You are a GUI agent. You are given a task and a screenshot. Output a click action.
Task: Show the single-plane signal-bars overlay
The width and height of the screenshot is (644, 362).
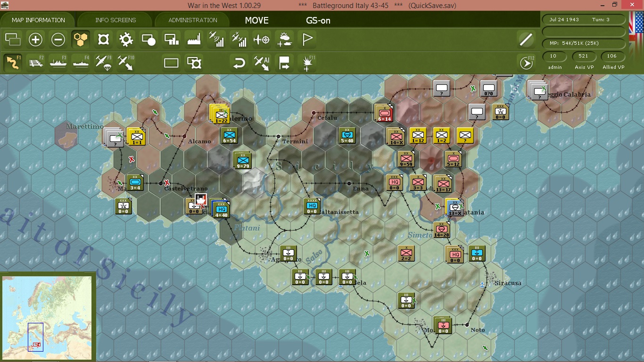[x=216, y=40]
